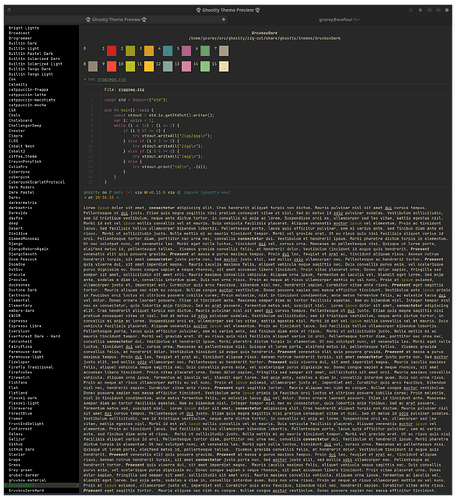This screenshot has width=457, height=500.
Task: Click the pink color swatch numbered 13
Action: click(186, 66)
